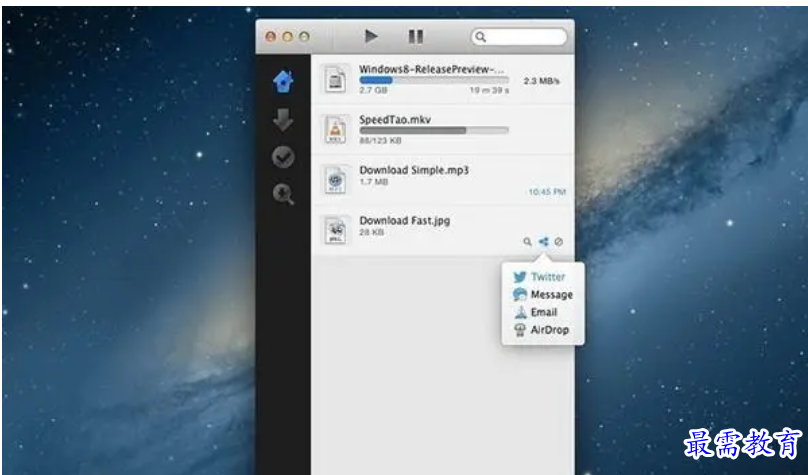Choose AirDrop in the share popup
Image resolution: width=808 pixels, height=475 pixels.
coord(543,330)
